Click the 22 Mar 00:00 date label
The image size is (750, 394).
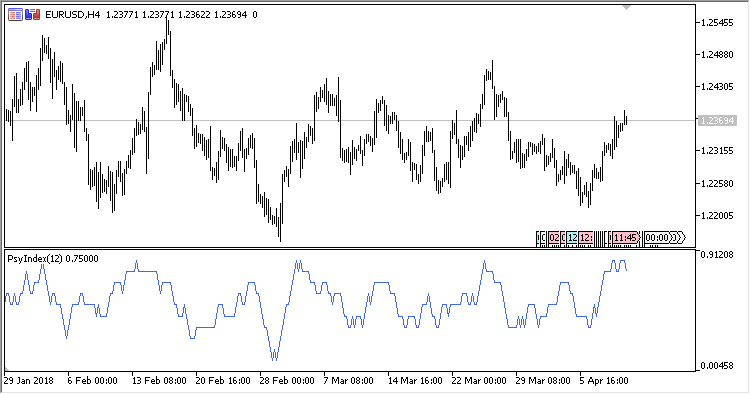point(479,381)
